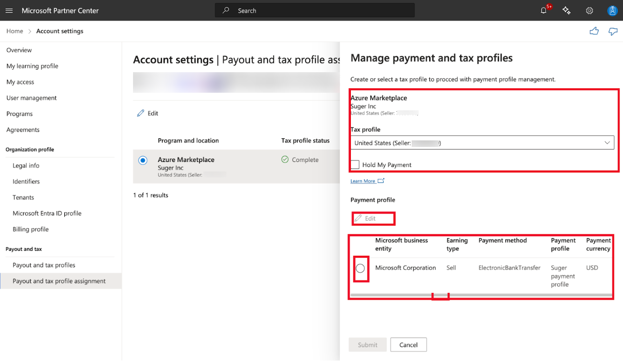Click the breadcrumb chevron after Home
Viewport: 623px width, 364px height.
tap(30, 31)
